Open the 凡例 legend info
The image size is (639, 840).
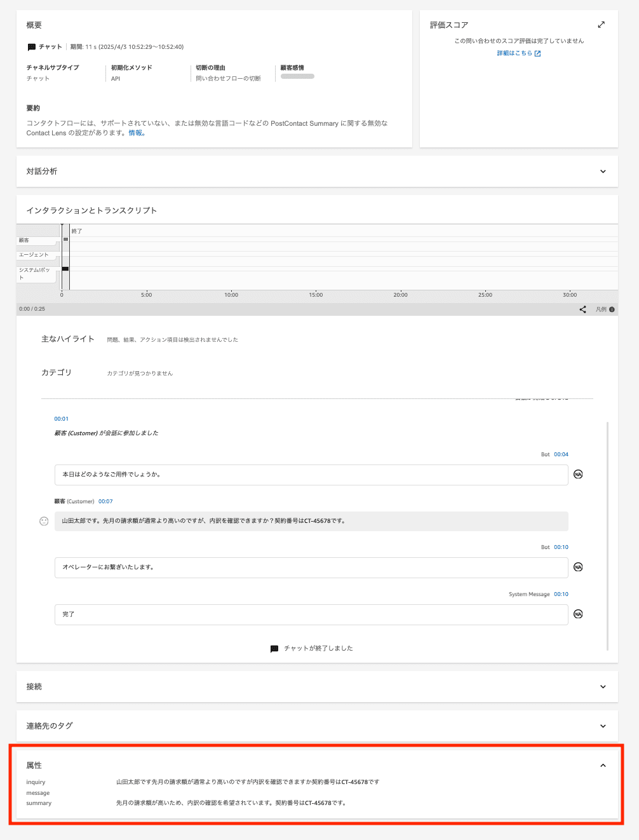pyautogui.click(x=605, y=309)
